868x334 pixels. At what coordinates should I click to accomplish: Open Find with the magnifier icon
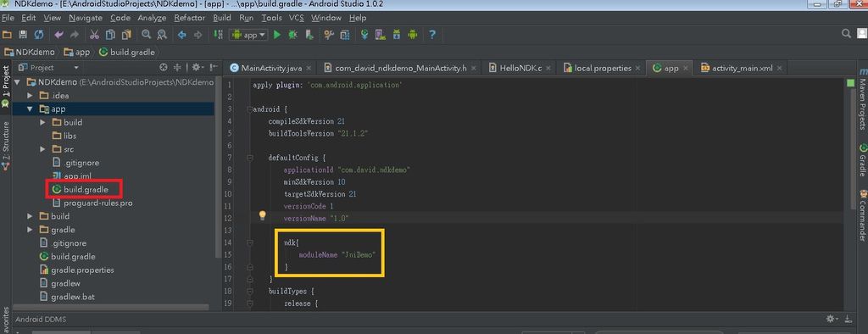click(x=146, y=35)
